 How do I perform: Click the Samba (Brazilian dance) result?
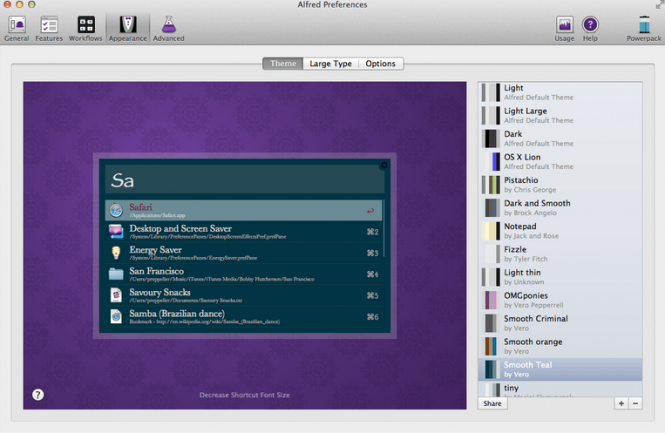click(x=243, y=316)
